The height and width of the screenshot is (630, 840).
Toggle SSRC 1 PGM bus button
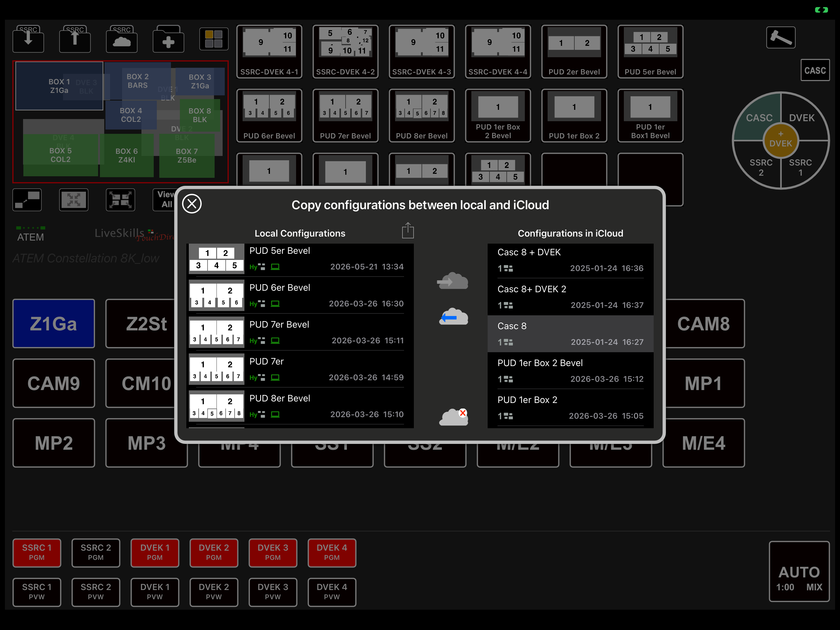click(37, 552)
